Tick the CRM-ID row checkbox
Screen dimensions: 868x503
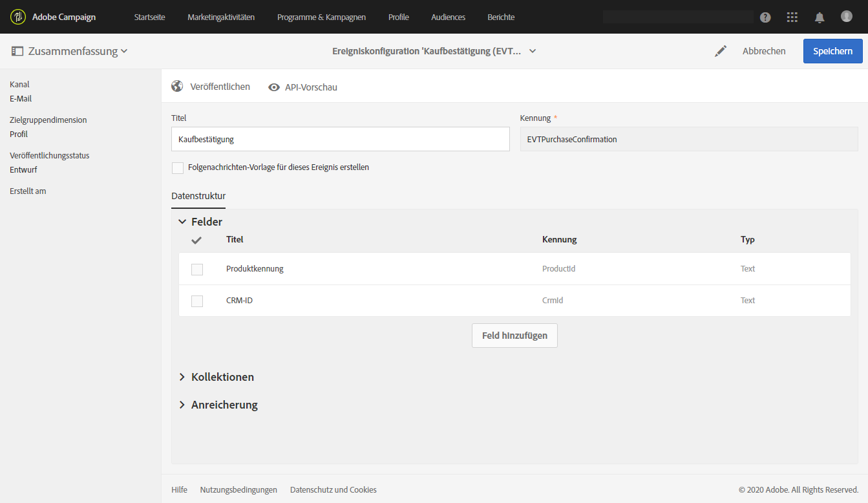[x=197, y=301]
